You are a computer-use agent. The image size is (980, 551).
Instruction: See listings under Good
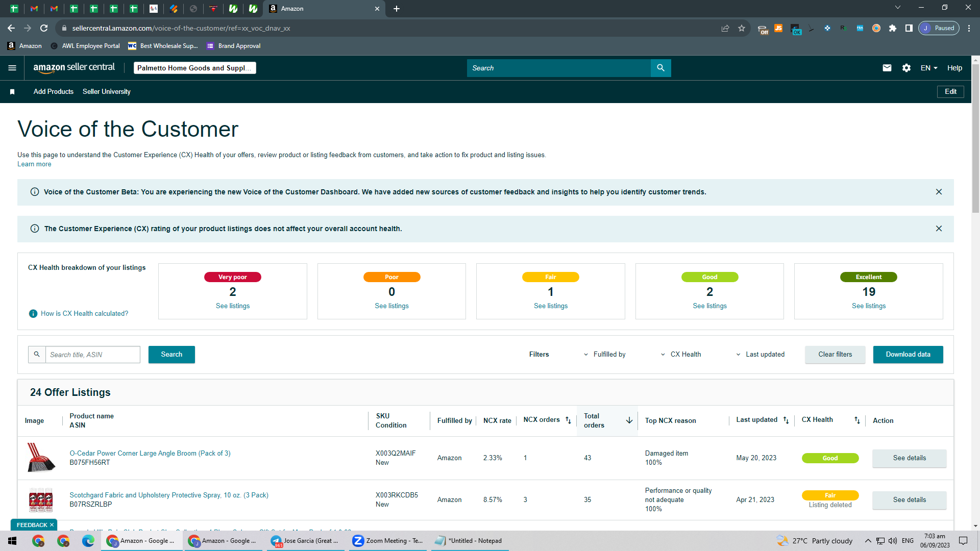(x=709, y=306)
